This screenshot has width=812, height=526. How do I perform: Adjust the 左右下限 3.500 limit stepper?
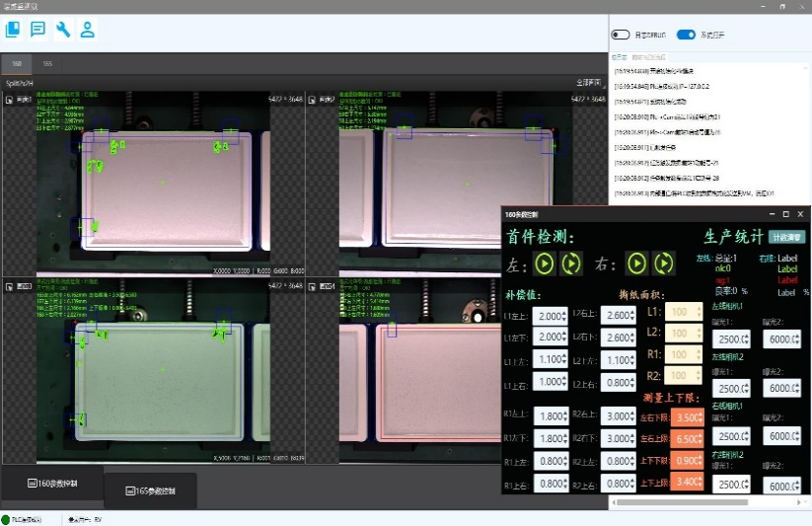tap(688, 417)
